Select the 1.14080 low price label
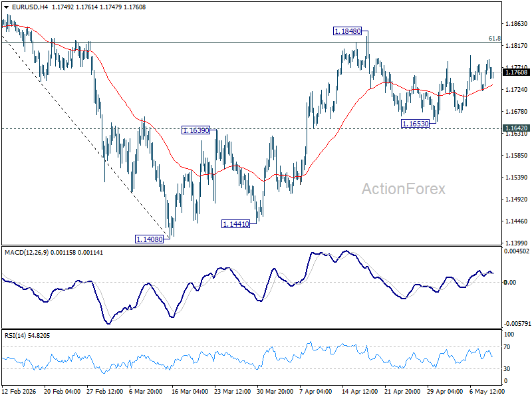The image size is (532, 399). point(149,239)
